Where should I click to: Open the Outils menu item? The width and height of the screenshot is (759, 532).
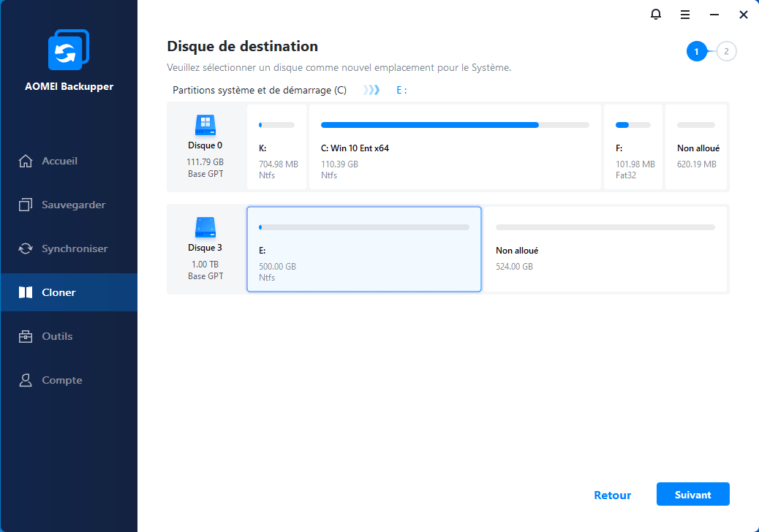pyautogui.click(x=69, y=336)
